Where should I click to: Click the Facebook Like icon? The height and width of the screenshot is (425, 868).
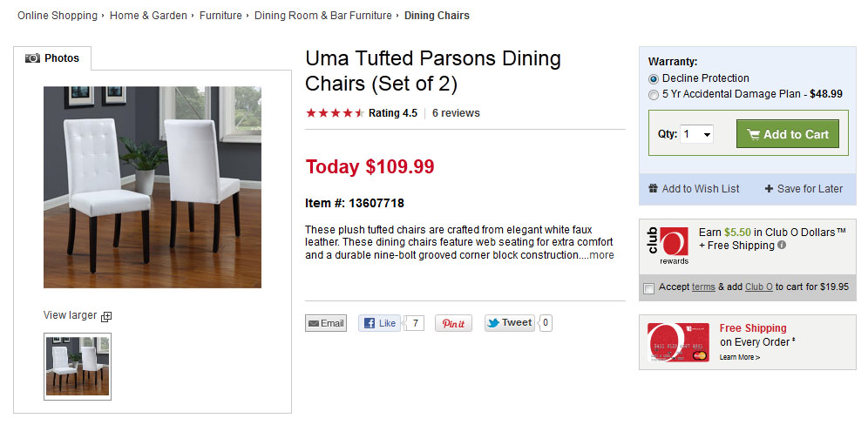click(x=370, y=323)
